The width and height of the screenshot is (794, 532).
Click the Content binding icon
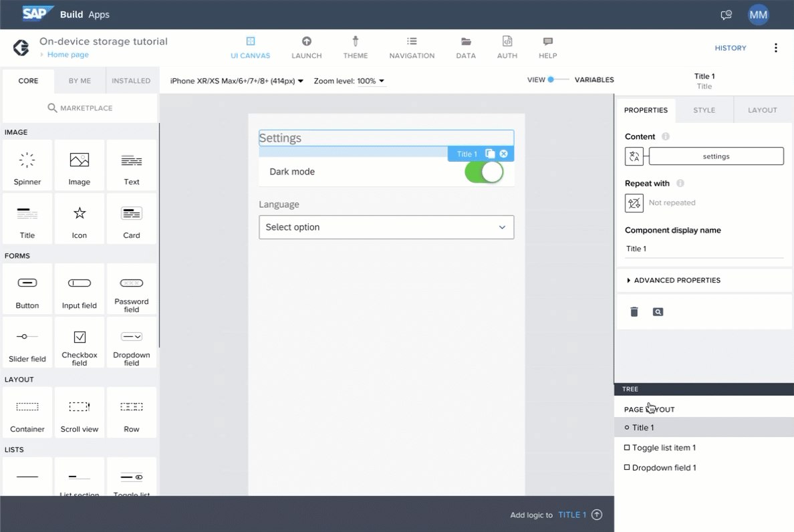[634, 156]
